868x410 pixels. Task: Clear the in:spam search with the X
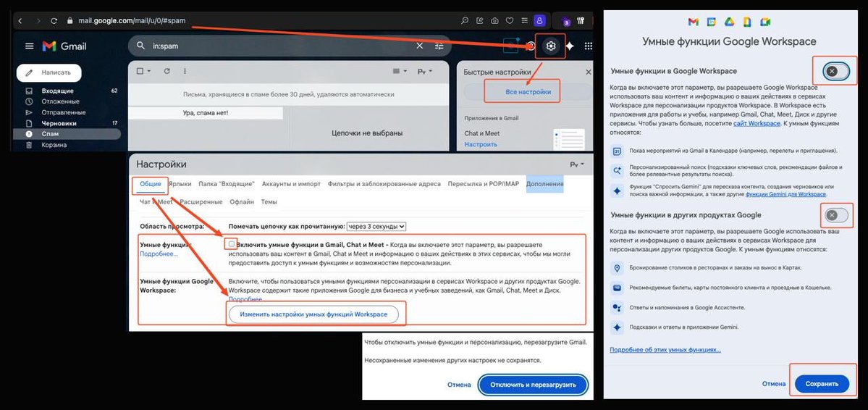tap(420, 46)
